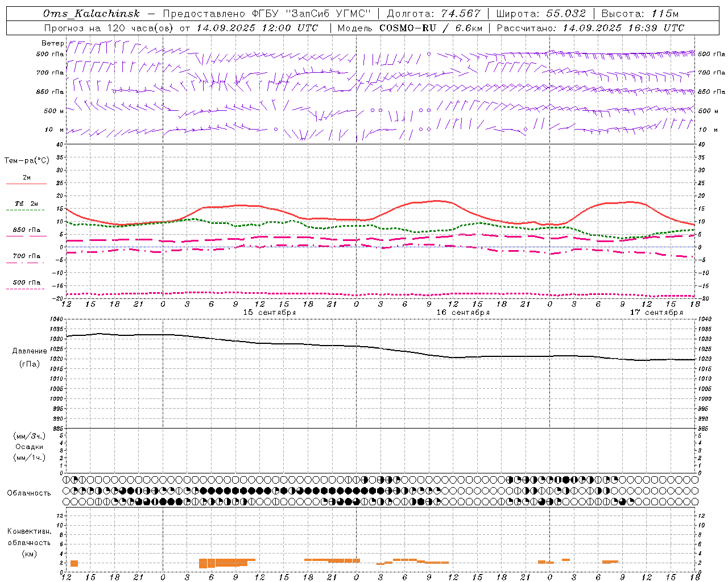Click the red 2м temperature curve
This screenshot has height=582, width=728.
(x=438, y=201)
